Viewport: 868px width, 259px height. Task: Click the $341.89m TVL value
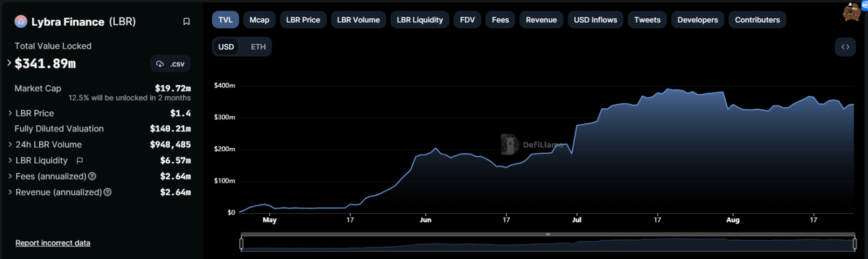pyautogui.click(x=45, y=64)
